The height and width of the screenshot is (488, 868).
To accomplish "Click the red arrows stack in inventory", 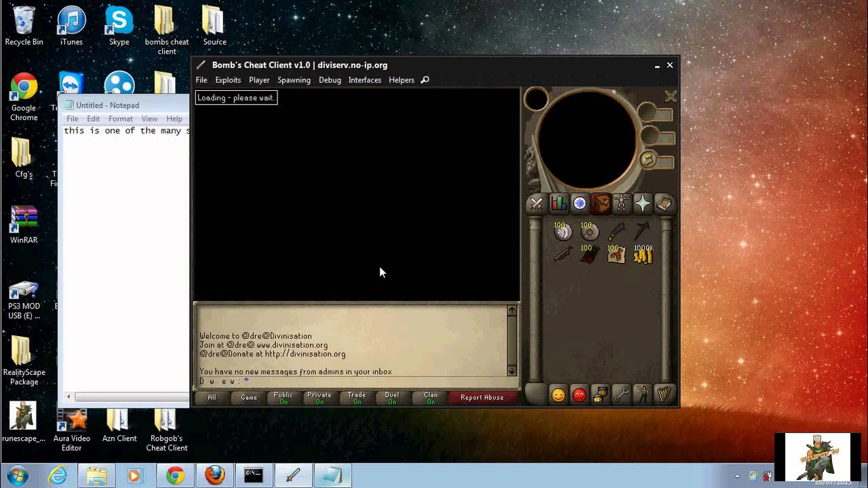I will pos(588,253).
